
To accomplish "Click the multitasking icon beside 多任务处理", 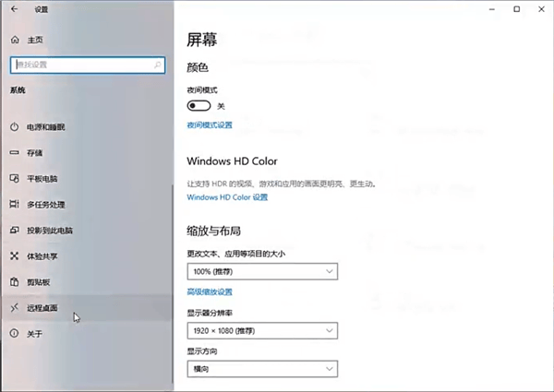I will [14, 204].
